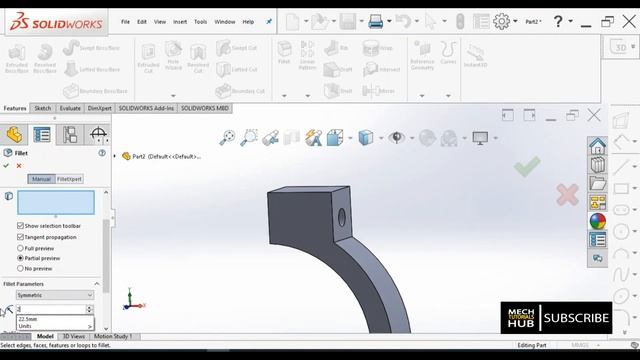
Task: Click the Manual fillet button
Action: pyautogui.click(x=41, y=179)
